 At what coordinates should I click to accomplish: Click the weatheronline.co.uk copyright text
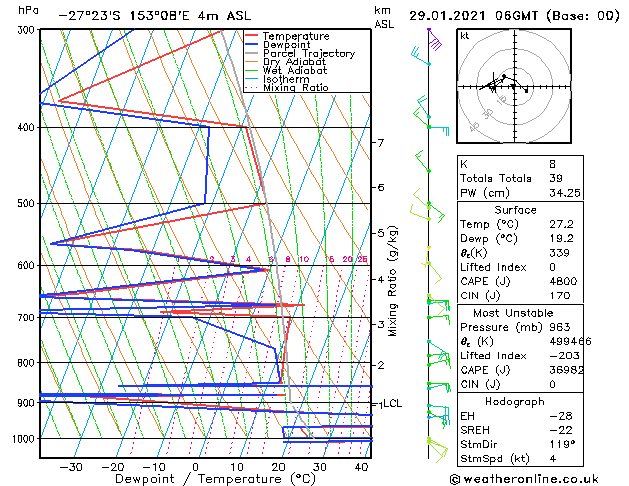point(524,479)
